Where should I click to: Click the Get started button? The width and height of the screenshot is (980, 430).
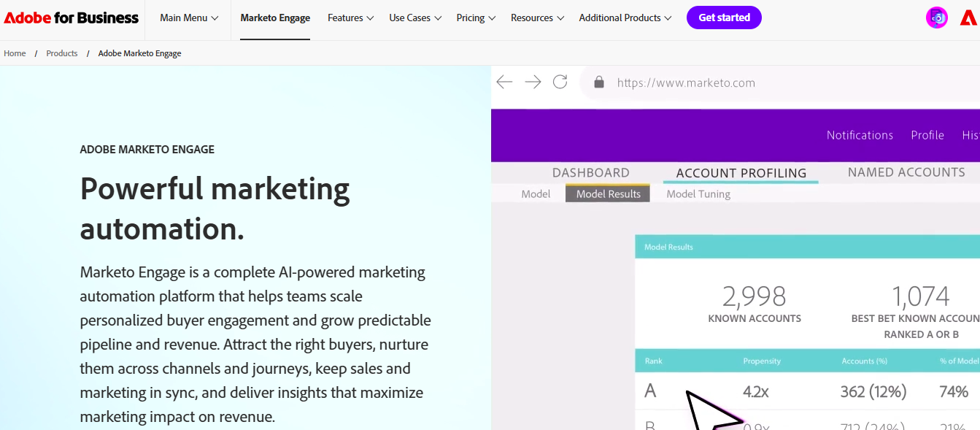(x=724, y=18)
